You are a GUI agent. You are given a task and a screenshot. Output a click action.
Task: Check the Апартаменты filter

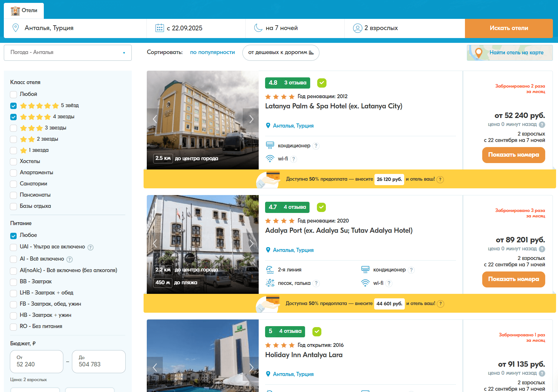coord(13,173)
